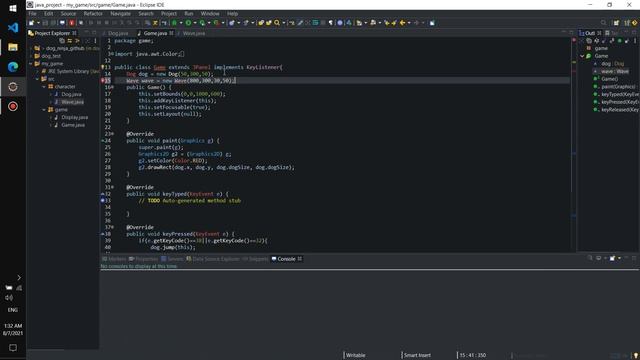Open the notification center icon
Screen dimensions: 640x360
(x=13, y=348)
